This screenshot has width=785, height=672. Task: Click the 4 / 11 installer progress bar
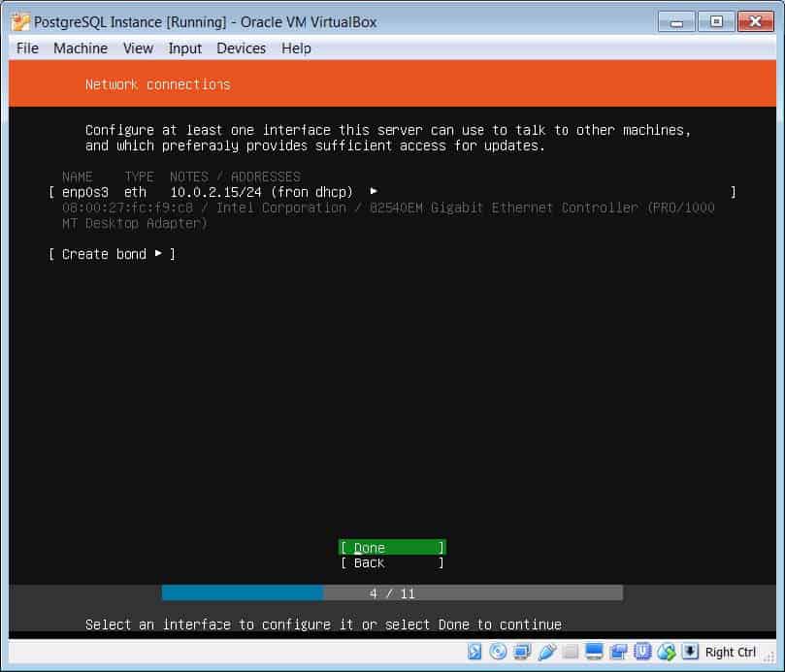coord(392,593)
